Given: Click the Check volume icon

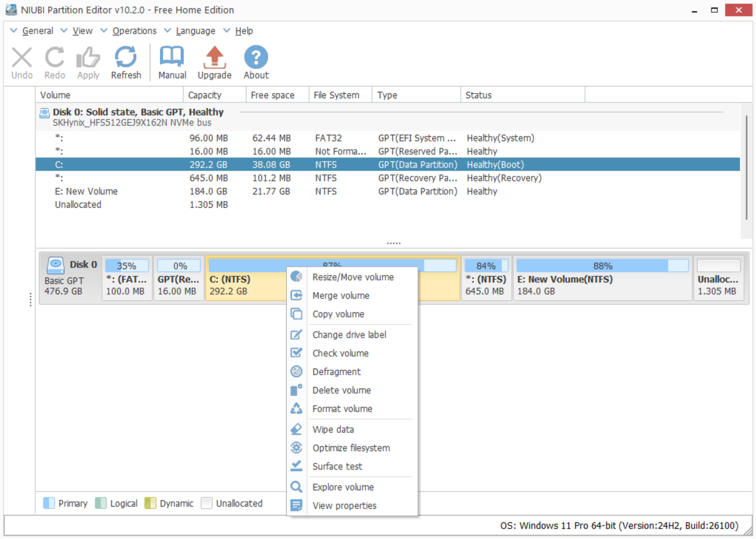Looking at the screenshot, I should pos(296,353).
